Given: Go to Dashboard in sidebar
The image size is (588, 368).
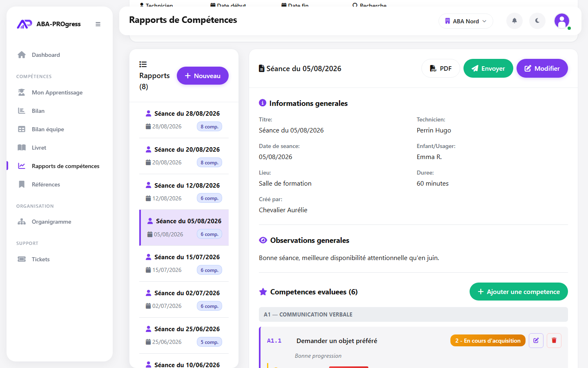Looking at the screenshot, I should click(60, 55).
